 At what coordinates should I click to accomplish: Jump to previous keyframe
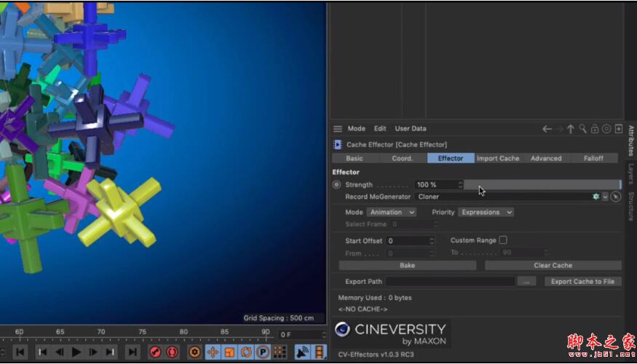pyautogui.click(x=43, y=352)
